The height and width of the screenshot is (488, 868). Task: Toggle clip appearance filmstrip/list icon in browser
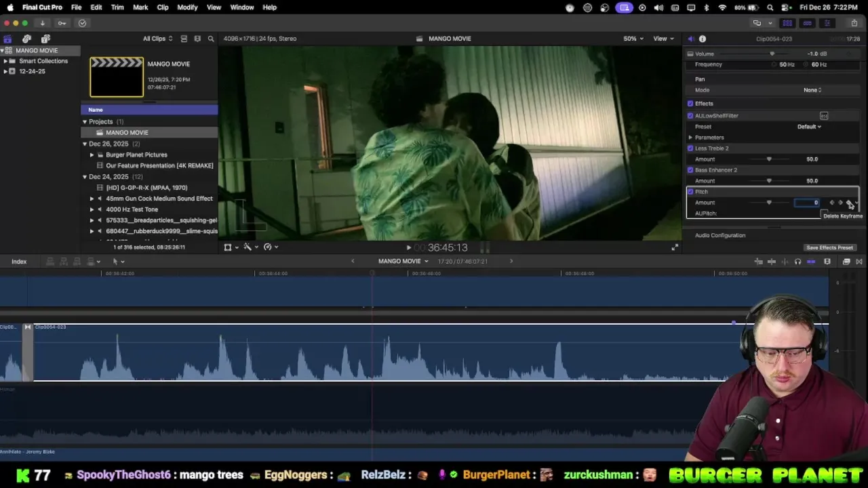pyautogui.click(x=184, y=39)
